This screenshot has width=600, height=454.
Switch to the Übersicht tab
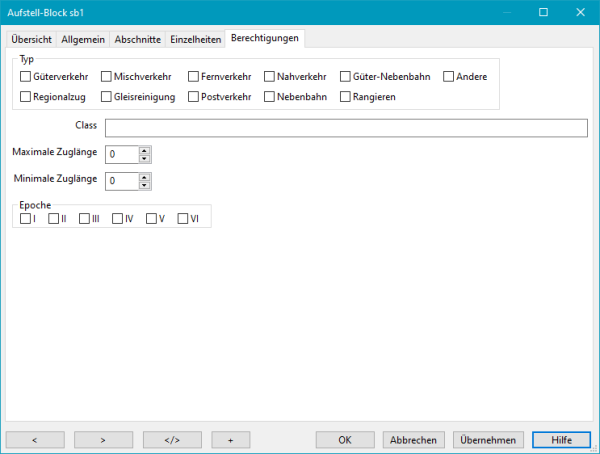coord(31,39)
